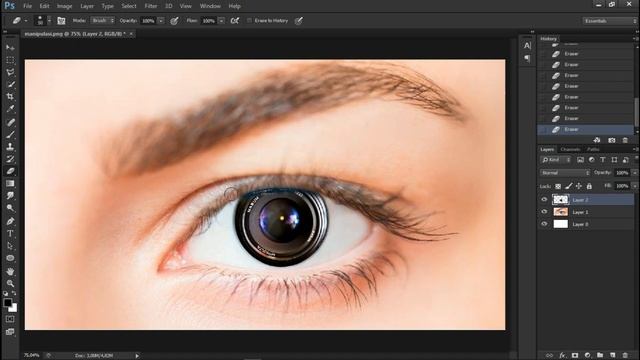
Task: Hide Layer 2 visibility eye
Action: tap(544, 200)
